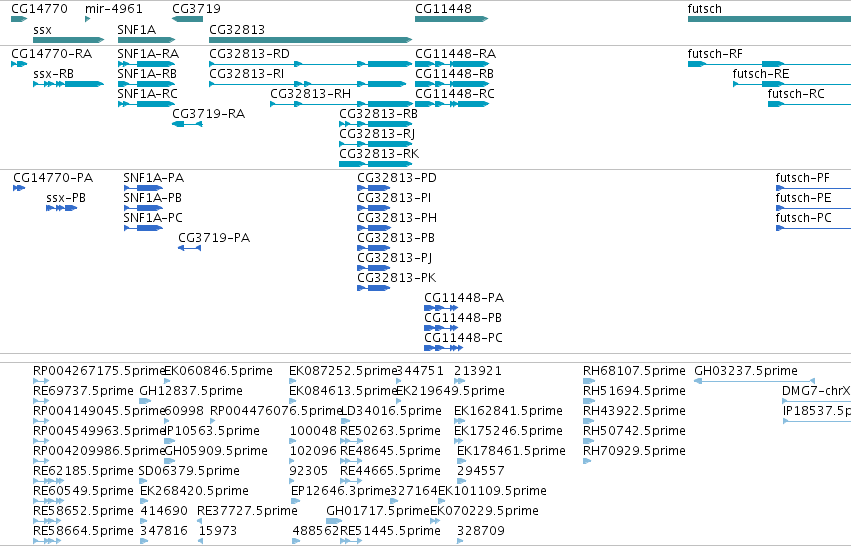Click protein CG32813-PI

[373, 208]
